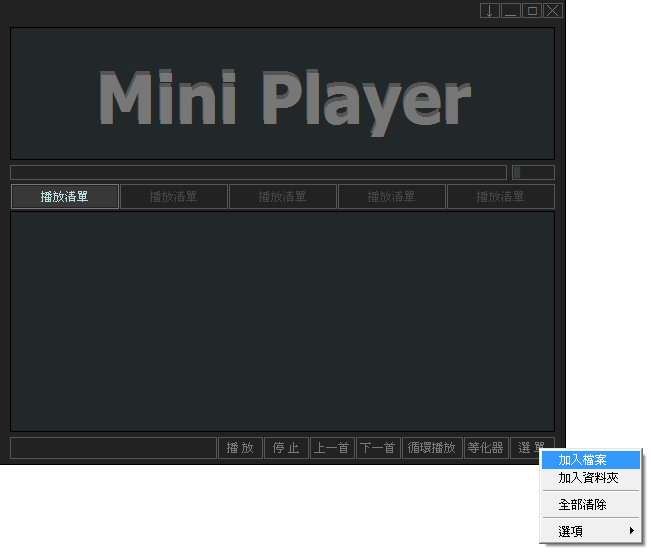This screenshot has height=555, width=651.
Task: Go to previous track with 上一首
Action: click(x=331, y=448)
